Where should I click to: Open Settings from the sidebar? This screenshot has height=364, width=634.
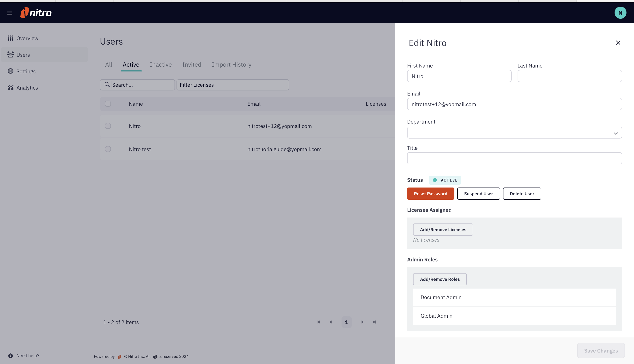(26, 71)
